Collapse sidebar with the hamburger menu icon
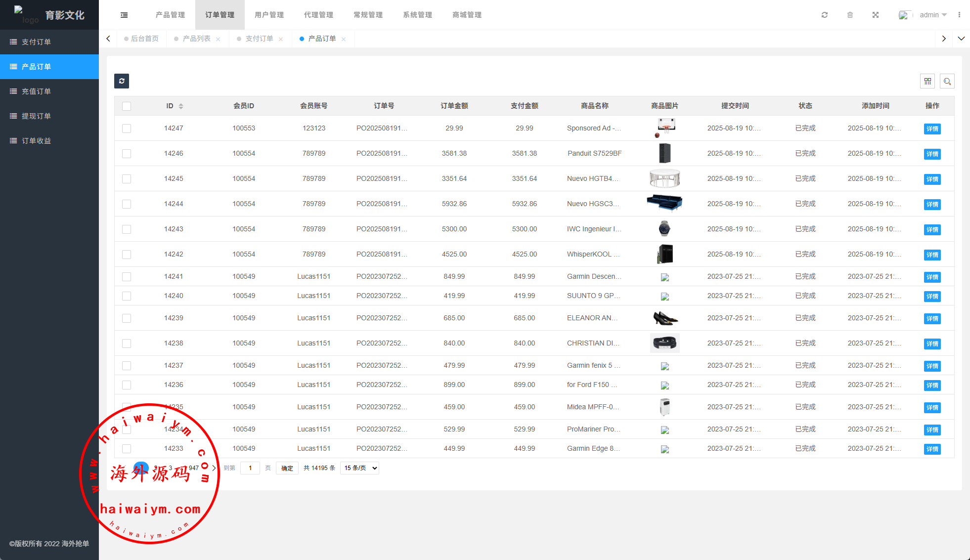 coord(124,15)
